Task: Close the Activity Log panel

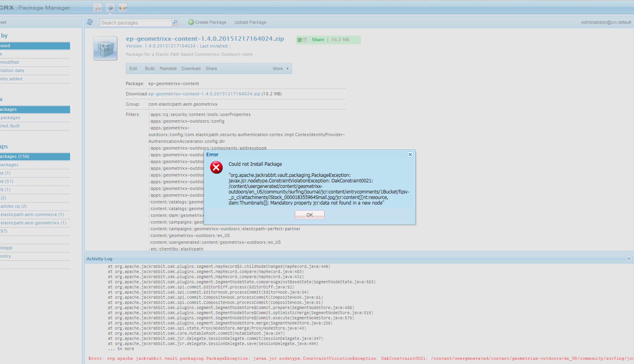Action: pyautogui.click(x=629, y=259)
